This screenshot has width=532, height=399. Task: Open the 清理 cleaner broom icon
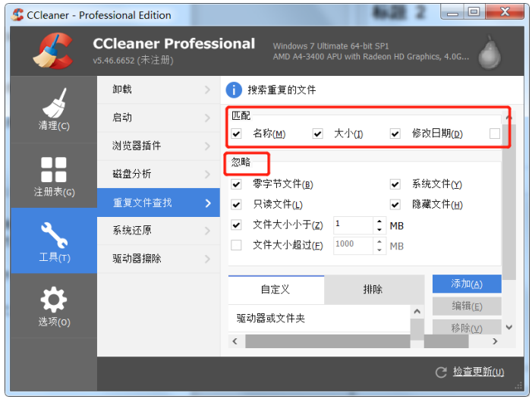pyautogui.click(x=53, y=110)
